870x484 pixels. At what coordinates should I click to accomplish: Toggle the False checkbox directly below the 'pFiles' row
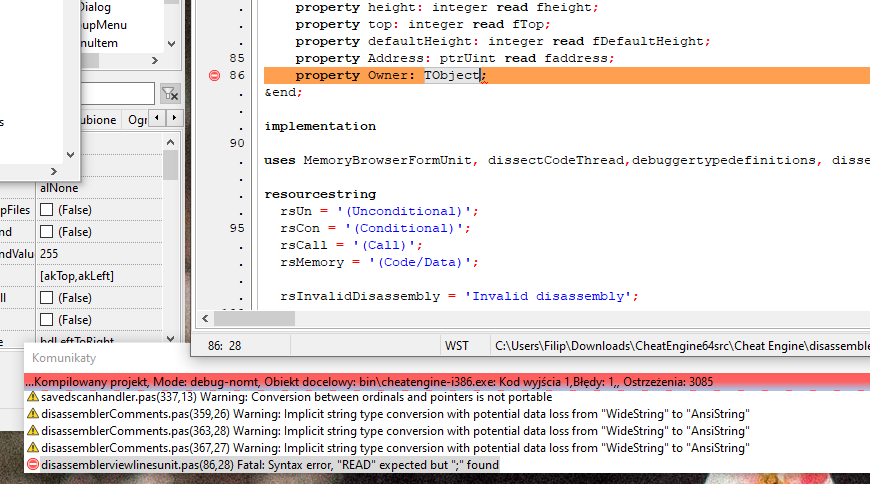(x=46, y=232)
